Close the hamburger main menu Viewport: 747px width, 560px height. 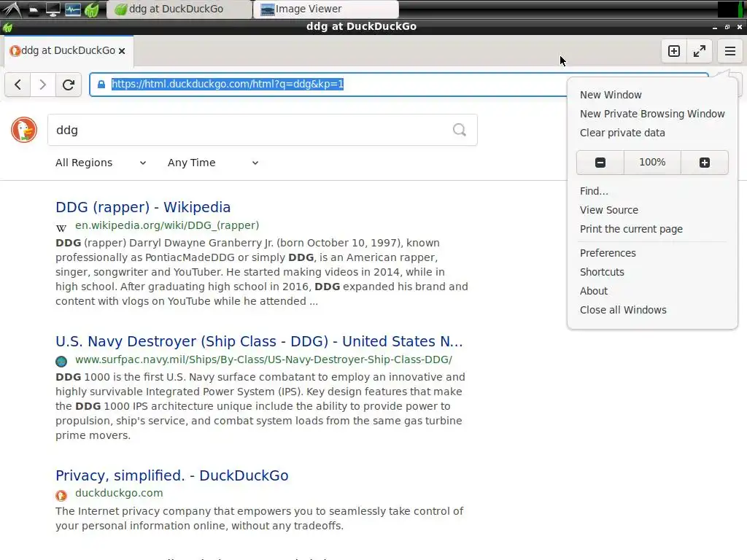click(x=729, y=51)
